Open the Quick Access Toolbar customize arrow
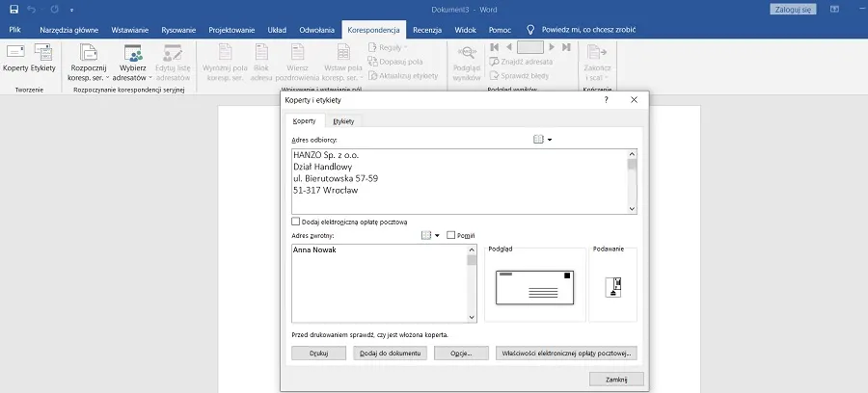This screenshot has width=868, height=393. 69,9
